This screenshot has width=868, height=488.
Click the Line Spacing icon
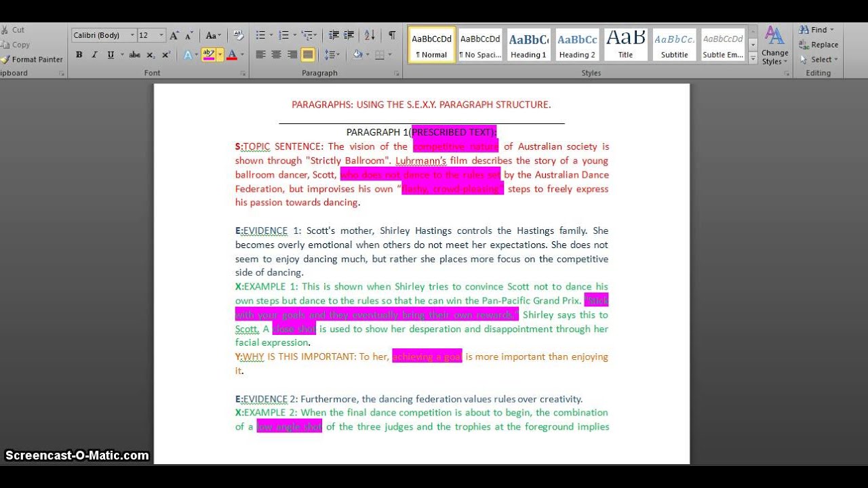point(330,55)
